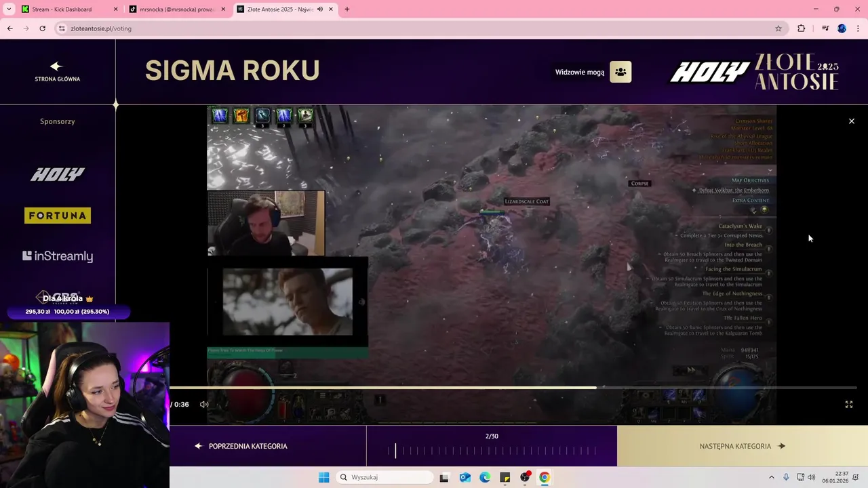Close the video player overlay
This screenshot has width=868, height=488.
tap(852, 121)
